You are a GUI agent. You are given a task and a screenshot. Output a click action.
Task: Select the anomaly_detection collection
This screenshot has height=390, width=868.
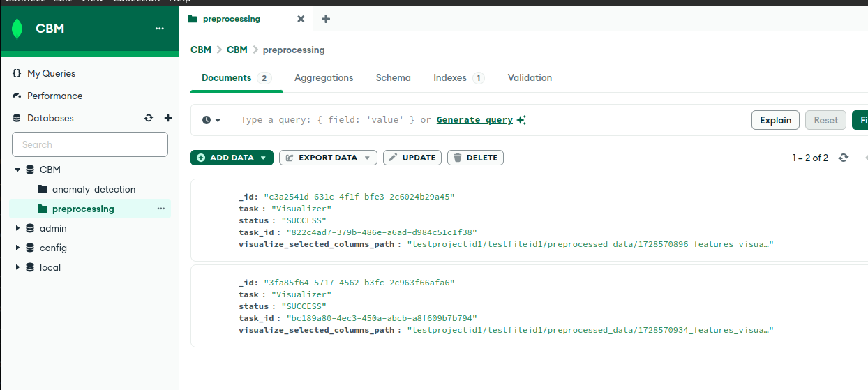93,189
